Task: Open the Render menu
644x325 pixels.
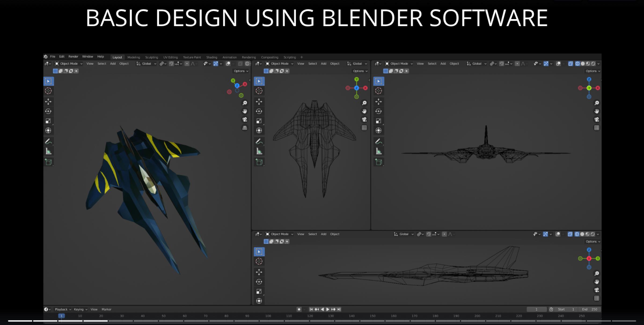Action: (73, 57)
